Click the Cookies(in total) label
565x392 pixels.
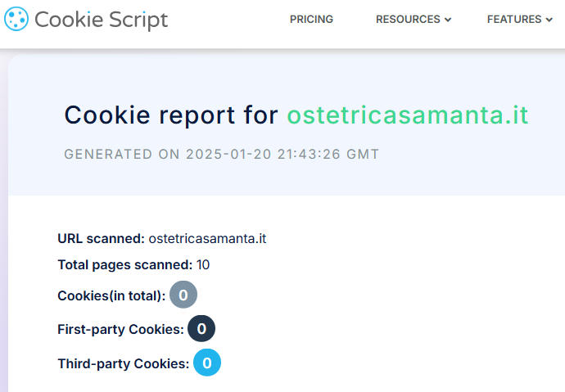(x=111, y=295)
